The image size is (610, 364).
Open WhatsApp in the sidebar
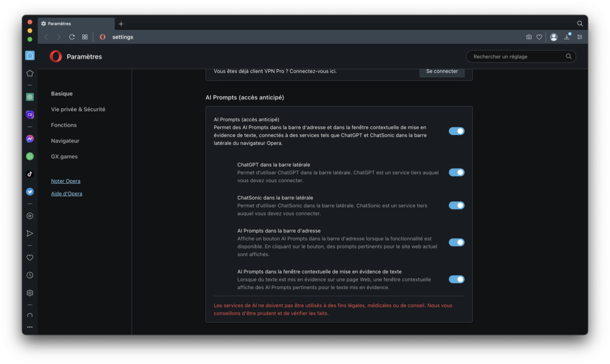coord(30,156)
